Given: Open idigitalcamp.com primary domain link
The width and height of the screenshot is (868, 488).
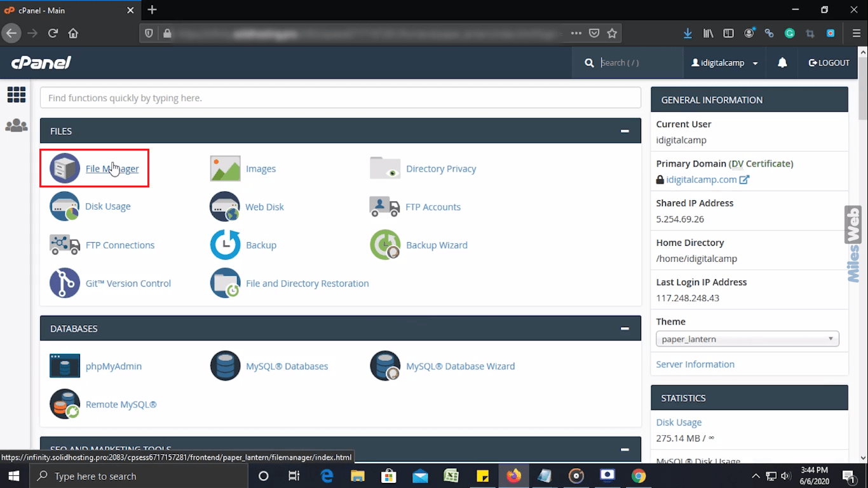Looking at the screenshot, I should pyautogui.click(x=702, y=179).
